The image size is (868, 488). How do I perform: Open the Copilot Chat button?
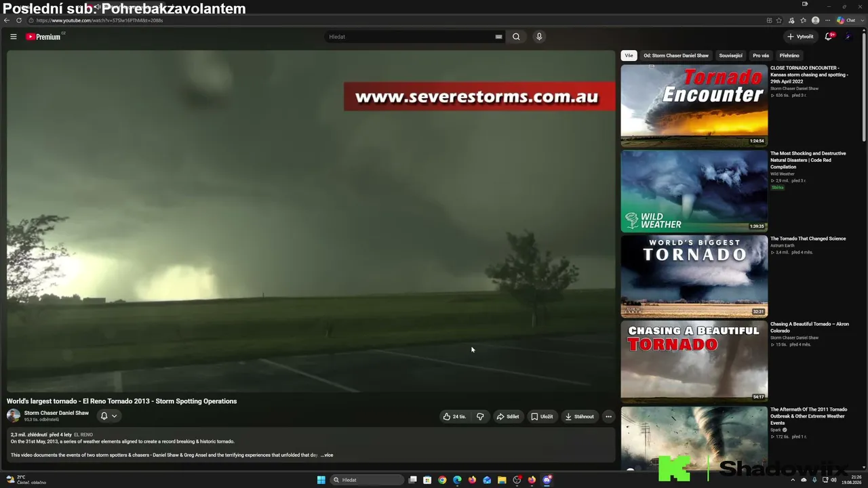(x=846, y=20)
